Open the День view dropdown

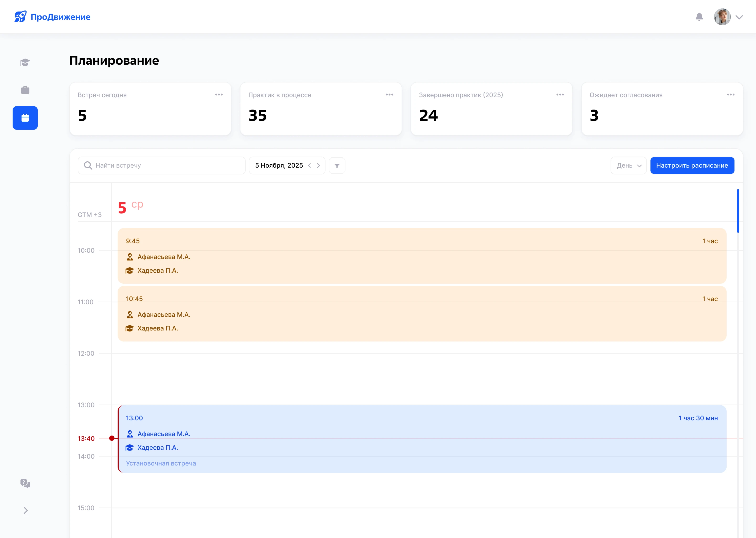click(629, 165)
